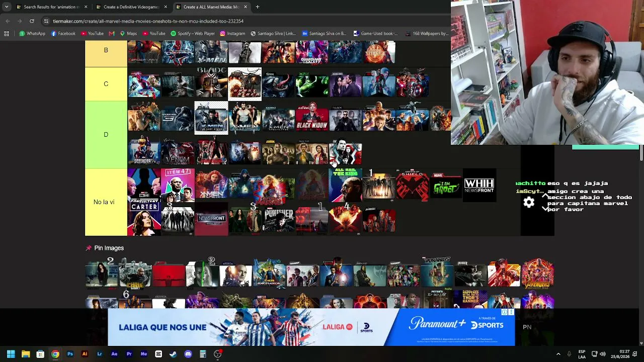This screenshot has height=362, width=644.
Task: Launch Media Encoder from the taskbar
Action: point(144,354)
